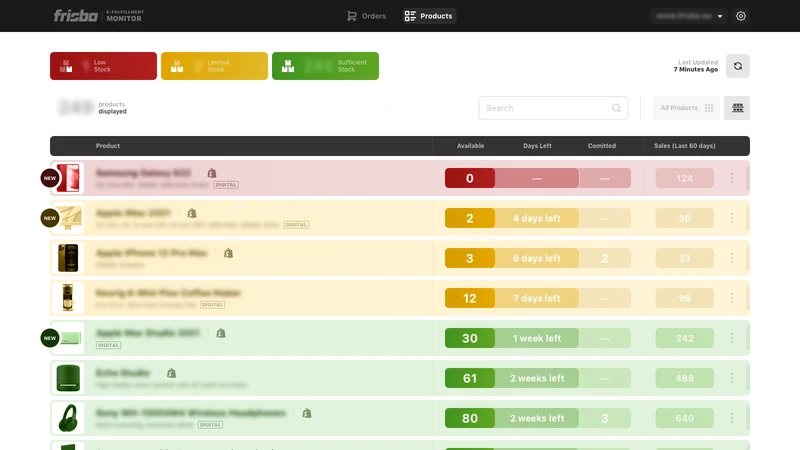This screenshot has height=450, width=800.
Task: Click the refresh icon button
Action: pyautogui.click(x=738, y=66)
